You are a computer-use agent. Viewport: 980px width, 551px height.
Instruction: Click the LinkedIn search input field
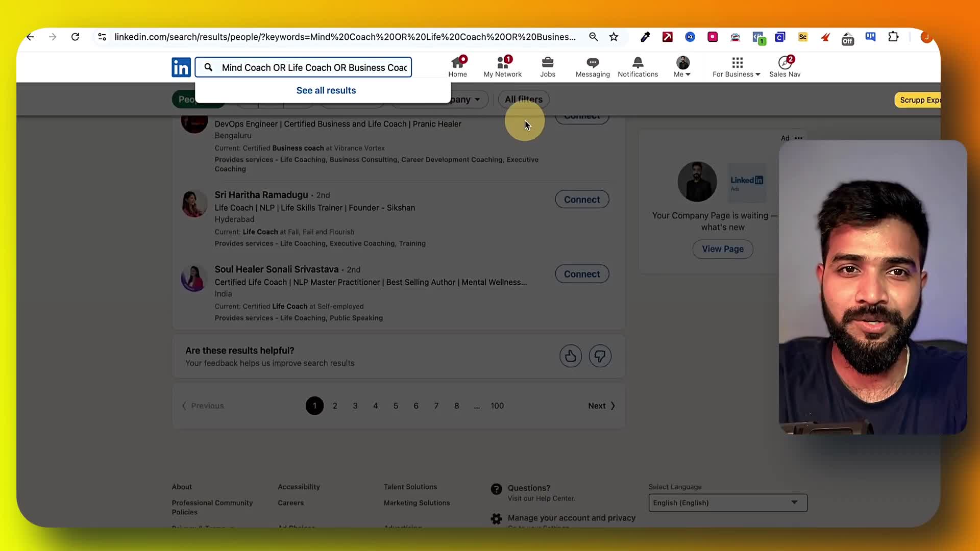(x=313, y=67)
